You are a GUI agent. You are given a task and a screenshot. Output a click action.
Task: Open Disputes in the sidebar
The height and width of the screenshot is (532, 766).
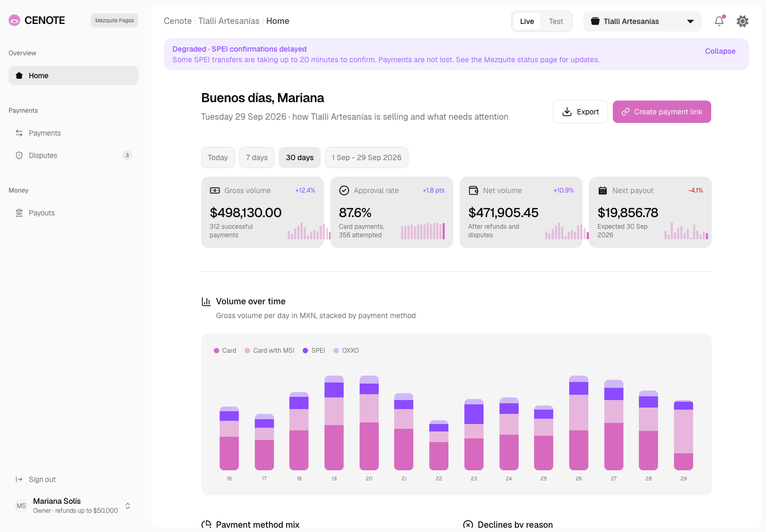[73, 155]
